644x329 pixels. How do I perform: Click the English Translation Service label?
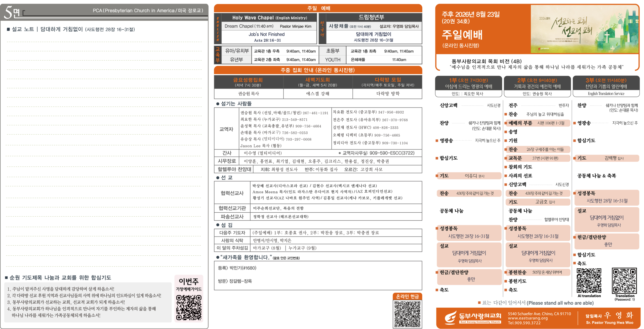point(606,93)
